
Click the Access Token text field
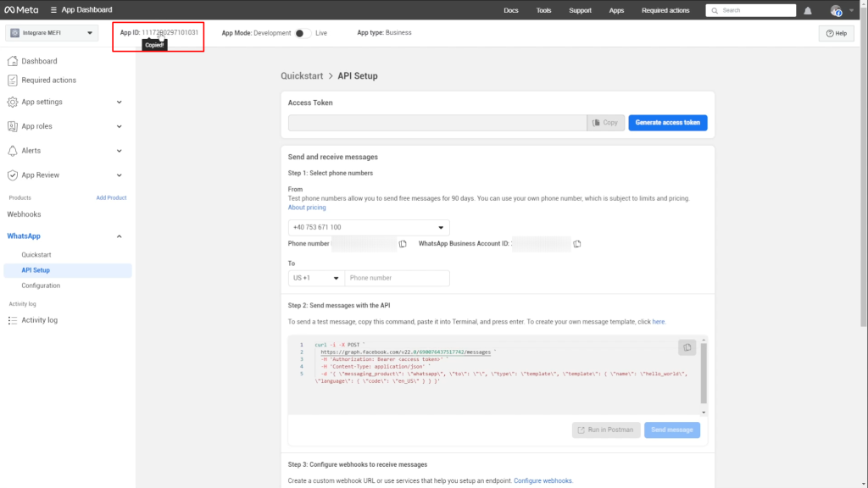(x=437, y=123)
